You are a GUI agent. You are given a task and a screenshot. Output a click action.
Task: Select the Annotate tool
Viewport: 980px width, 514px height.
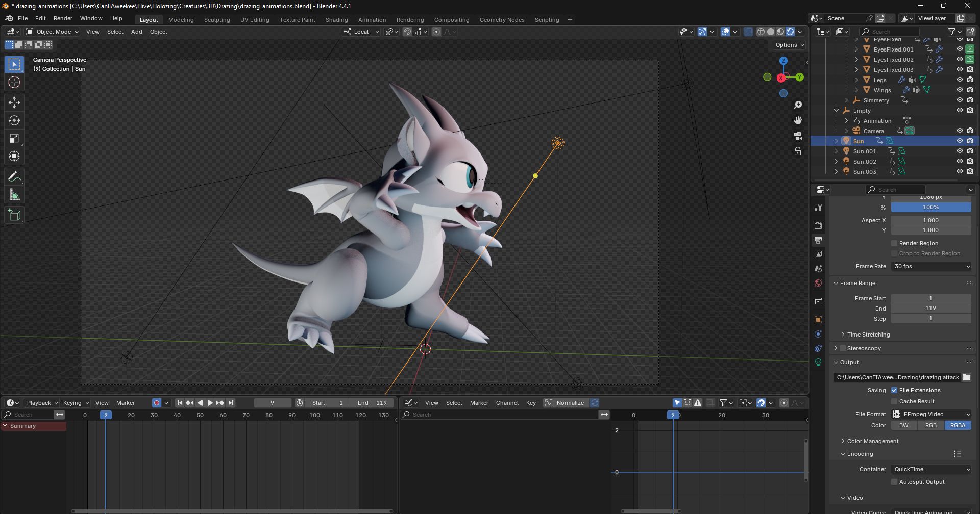14,177
